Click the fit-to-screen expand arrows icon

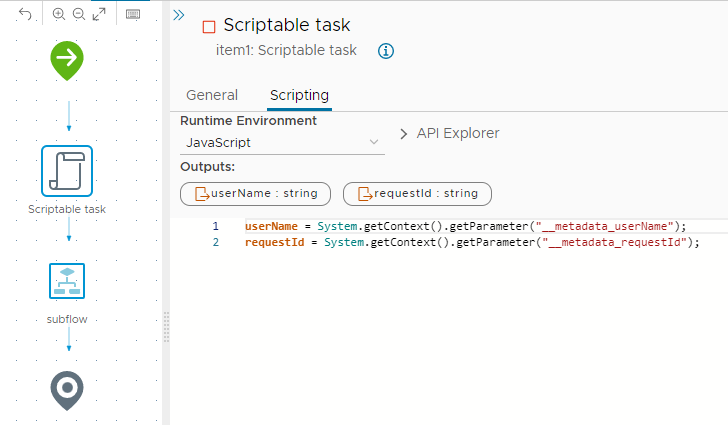pyautogui.click(x=99, y=14)
